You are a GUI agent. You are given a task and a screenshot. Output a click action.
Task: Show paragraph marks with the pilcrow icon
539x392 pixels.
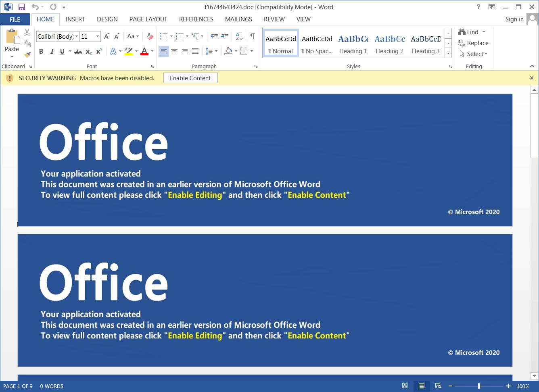[x=253, y=36]
